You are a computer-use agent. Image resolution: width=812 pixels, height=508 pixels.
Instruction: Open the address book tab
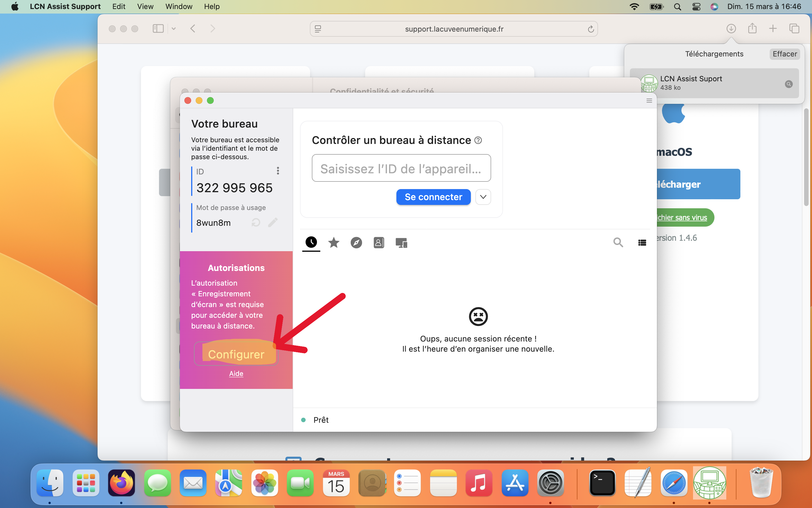pyautogui.click(x=378, y=243)
